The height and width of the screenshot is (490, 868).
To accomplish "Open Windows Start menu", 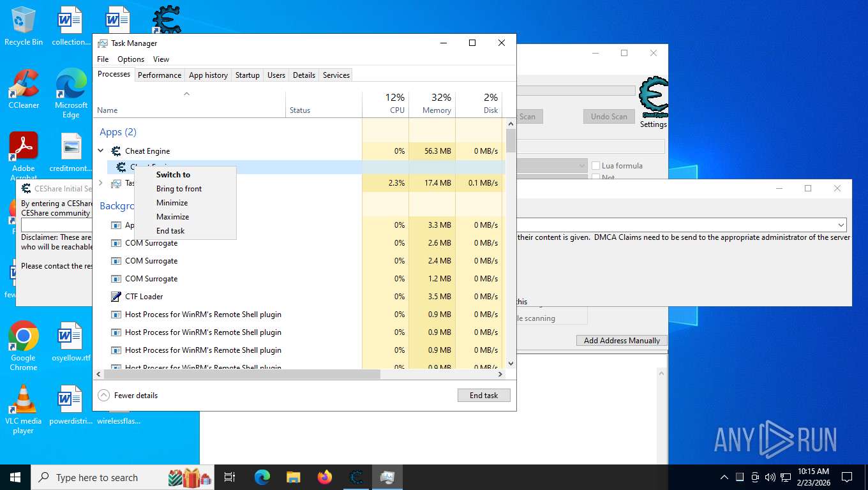I will (15, 477).
